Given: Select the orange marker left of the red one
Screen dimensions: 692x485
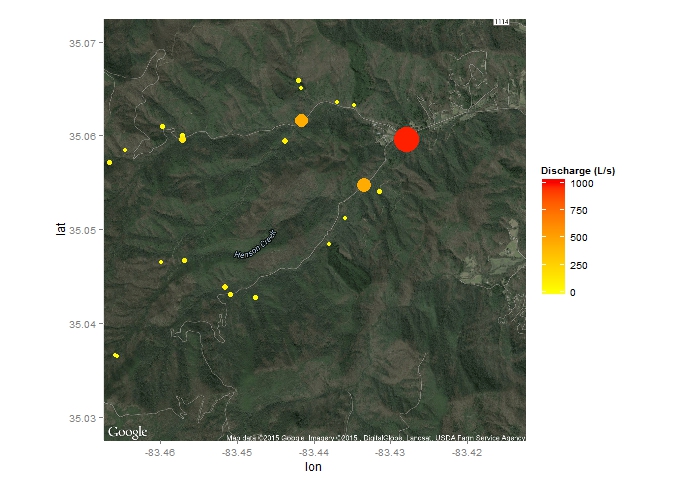Looking at the screenshot, I should (x=301, y=120).
